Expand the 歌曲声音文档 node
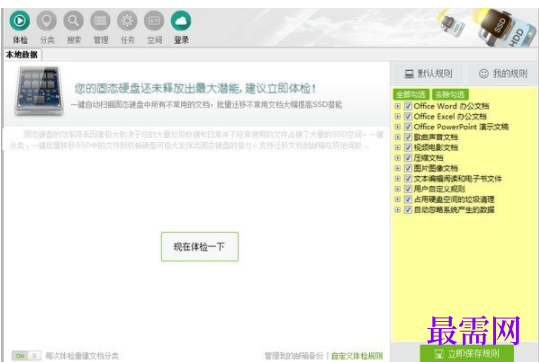 pyautogui.click(x=398, y=137)
